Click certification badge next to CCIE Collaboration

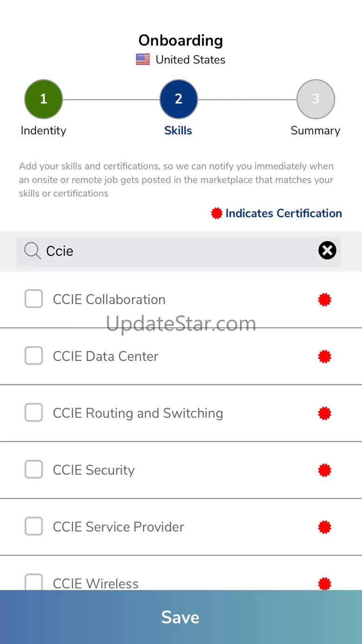tap(324, 300)
